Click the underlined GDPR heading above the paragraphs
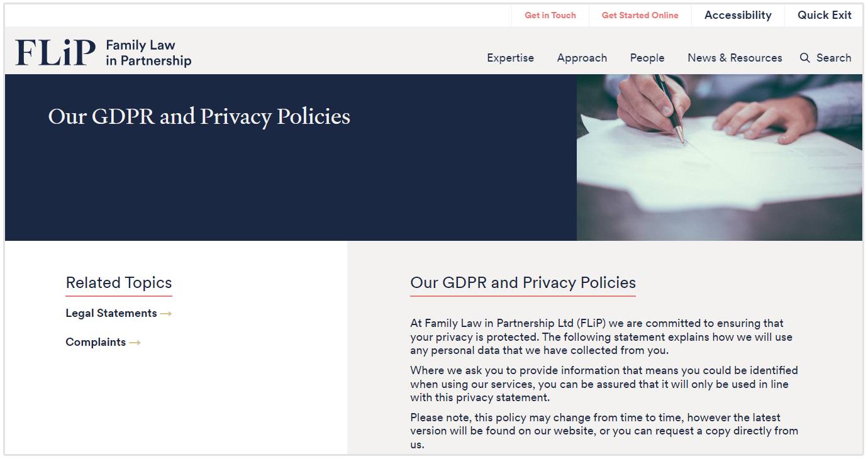The image size is (868, 459). [523, 283]
